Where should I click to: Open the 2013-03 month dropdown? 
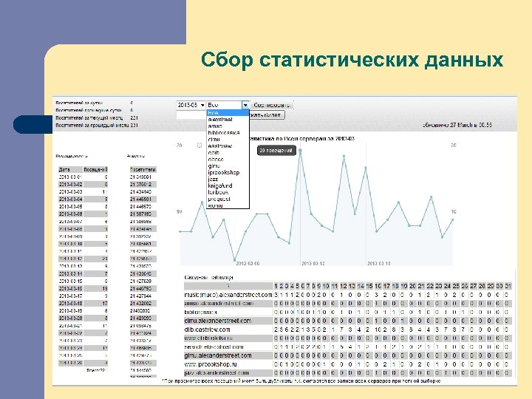tap(191, 105)
